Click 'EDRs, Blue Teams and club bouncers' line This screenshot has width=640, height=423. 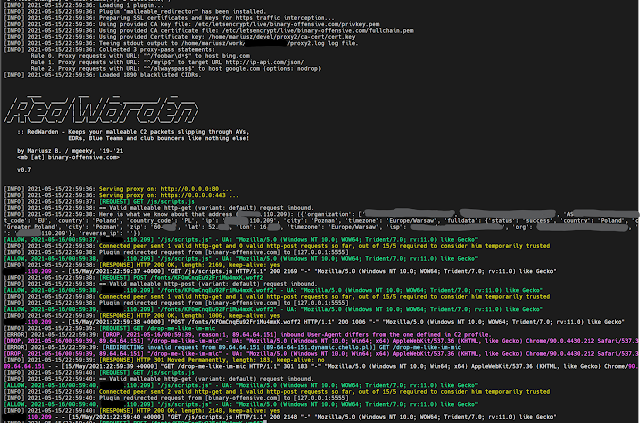pos(158,138)
